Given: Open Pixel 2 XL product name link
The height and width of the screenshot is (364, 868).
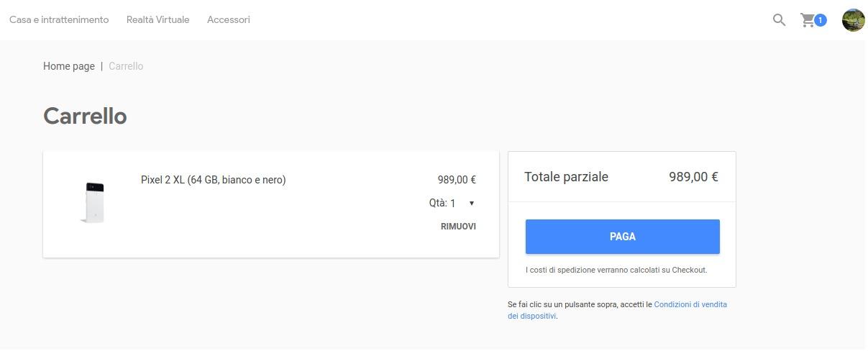Looking at the screenshot, I should coord(214,180).
